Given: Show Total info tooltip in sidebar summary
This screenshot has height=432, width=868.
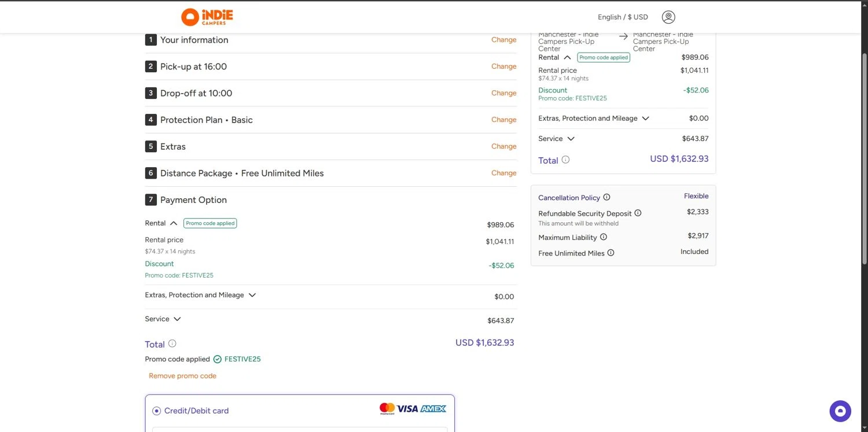Looking at the screenshot, I should click(x=566, y=160).
